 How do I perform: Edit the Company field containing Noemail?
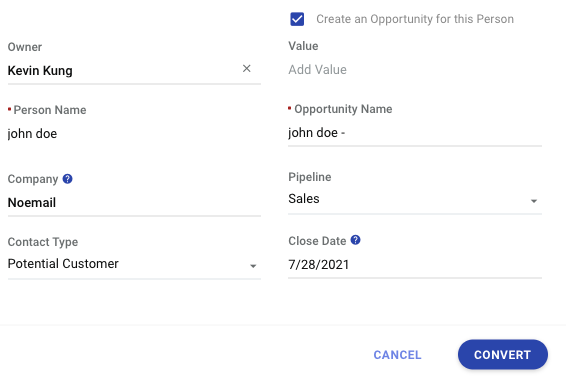134,203
